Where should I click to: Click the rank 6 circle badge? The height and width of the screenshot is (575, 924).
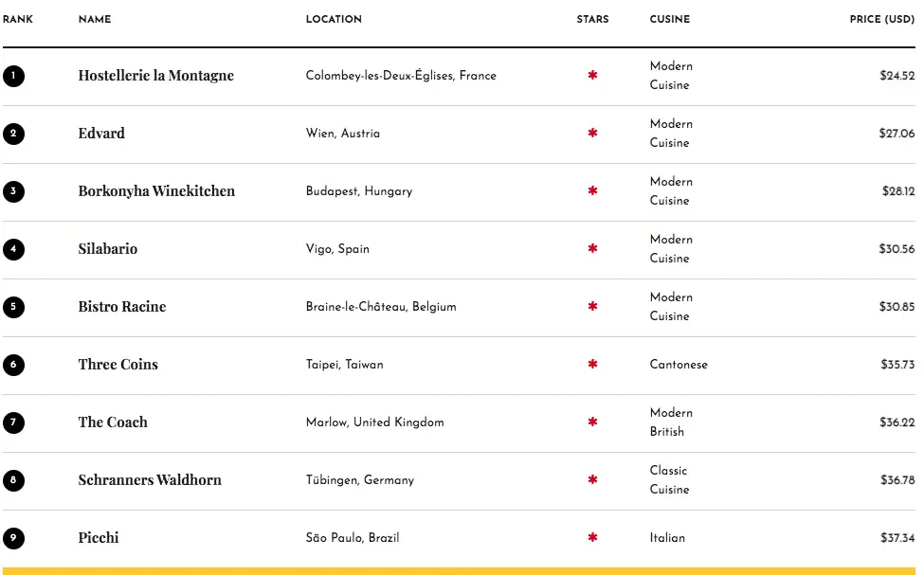[x=13, y=365]
